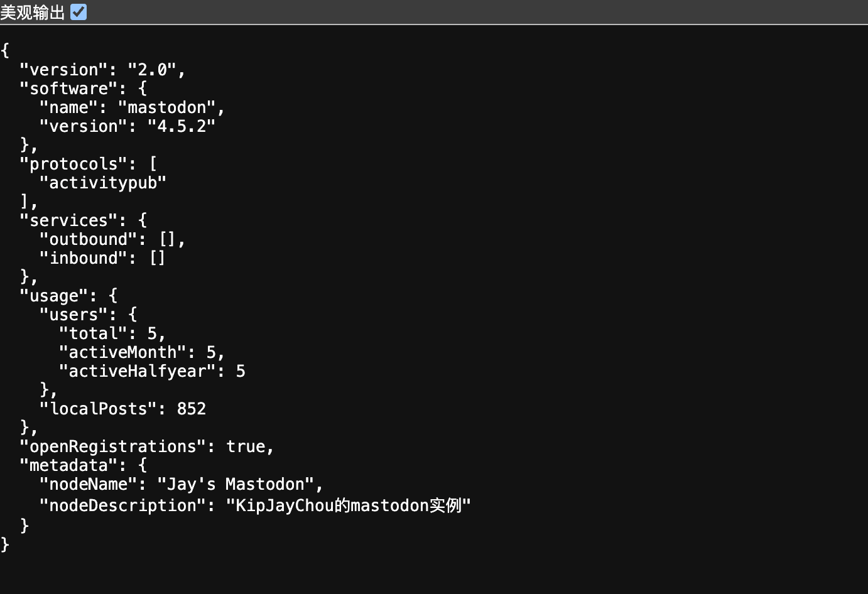Image resolution: width=868 pixels, height=594 pixels.
Task: Click the "activeMonth" key
Action: pos(122,352)
